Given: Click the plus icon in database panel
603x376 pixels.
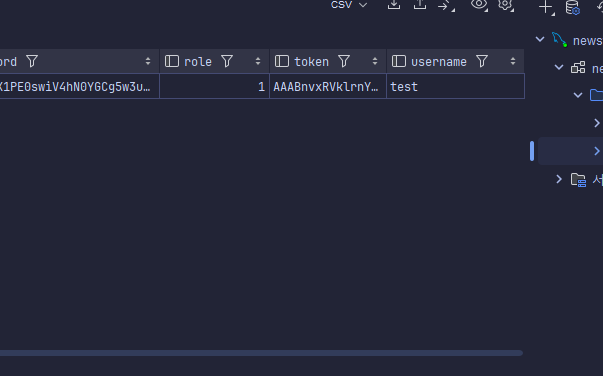Looking at the screenshot, I should [x=546, y=7].
